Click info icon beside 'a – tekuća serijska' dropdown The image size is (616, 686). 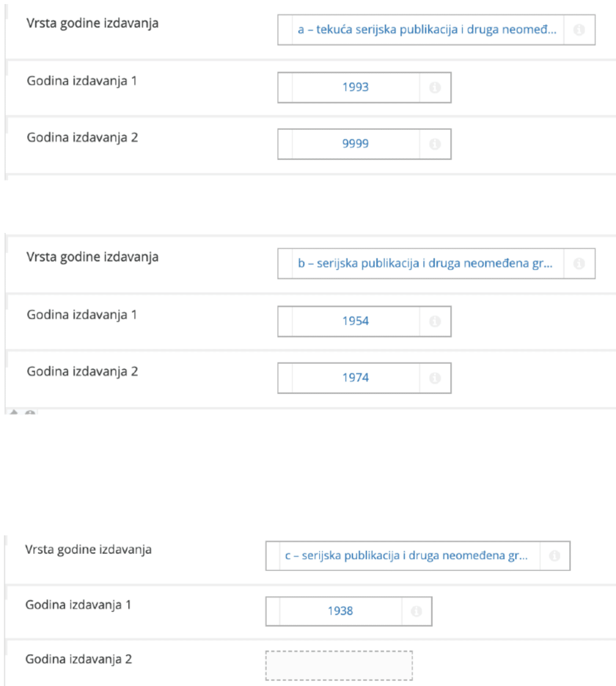579,30
